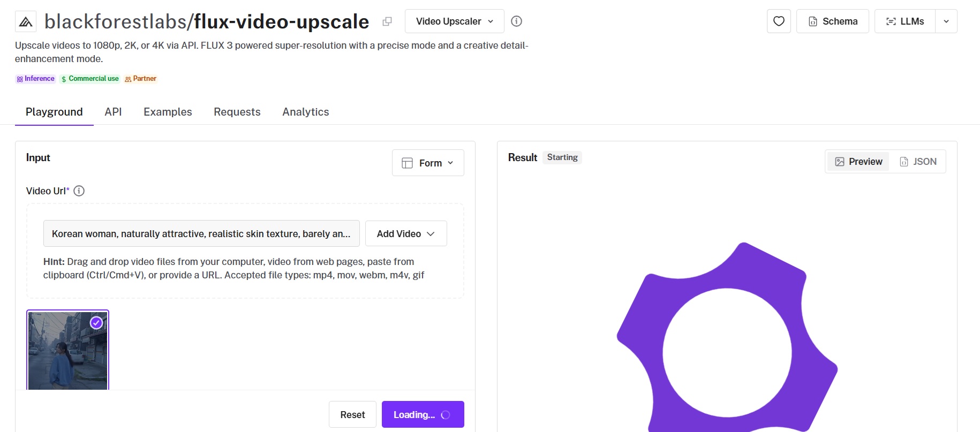The image size is (980, 432).
Task: Click the Reset button
Action: (352, 414)
